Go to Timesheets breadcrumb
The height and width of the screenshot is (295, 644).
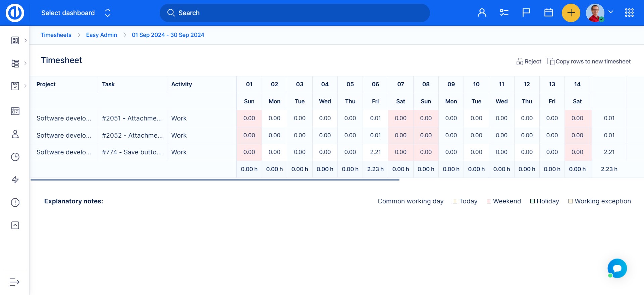click(56, 35)
